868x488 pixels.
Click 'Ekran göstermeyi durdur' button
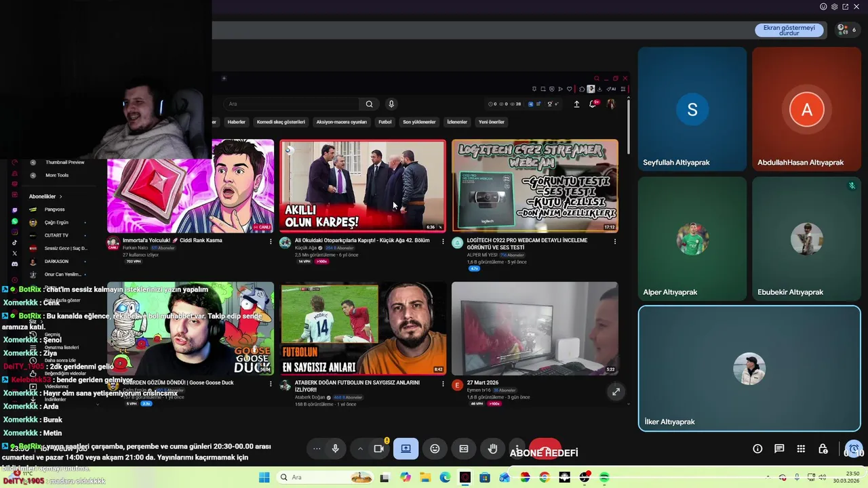[789, 30]
